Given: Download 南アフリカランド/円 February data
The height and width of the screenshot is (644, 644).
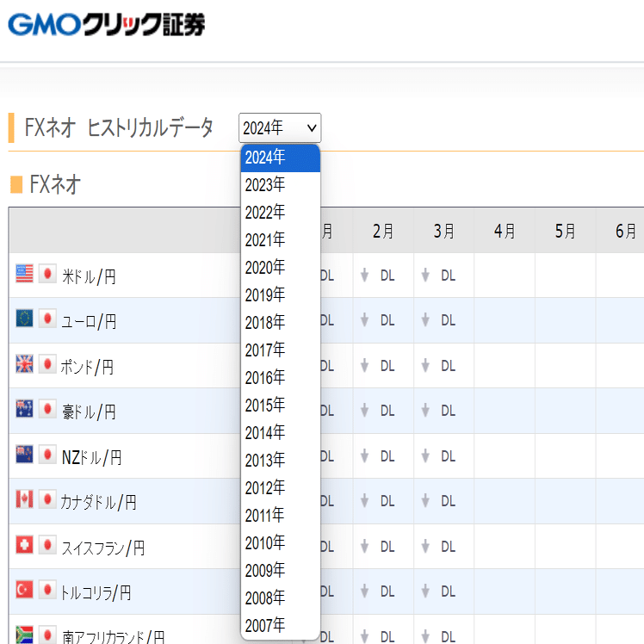Looking at the screenshot, I should click(x=378, y=636).
